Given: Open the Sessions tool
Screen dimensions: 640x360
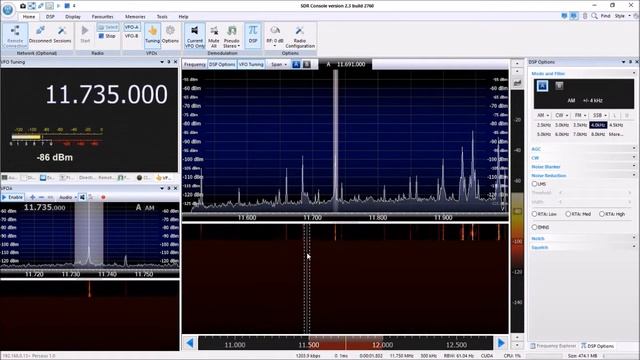Looking at the screenshot, I should [x=62, y=34].
